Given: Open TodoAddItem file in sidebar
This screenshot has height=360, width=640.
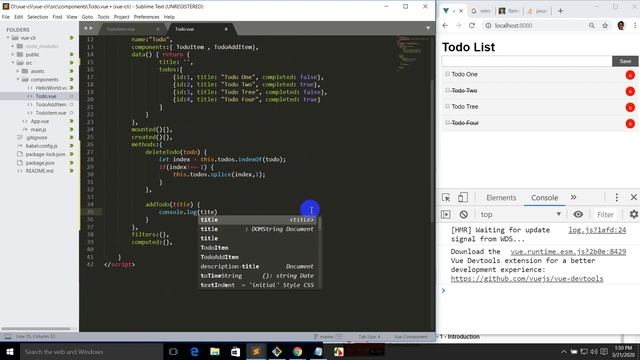Looking at the screenshot, I should [50, 104].
